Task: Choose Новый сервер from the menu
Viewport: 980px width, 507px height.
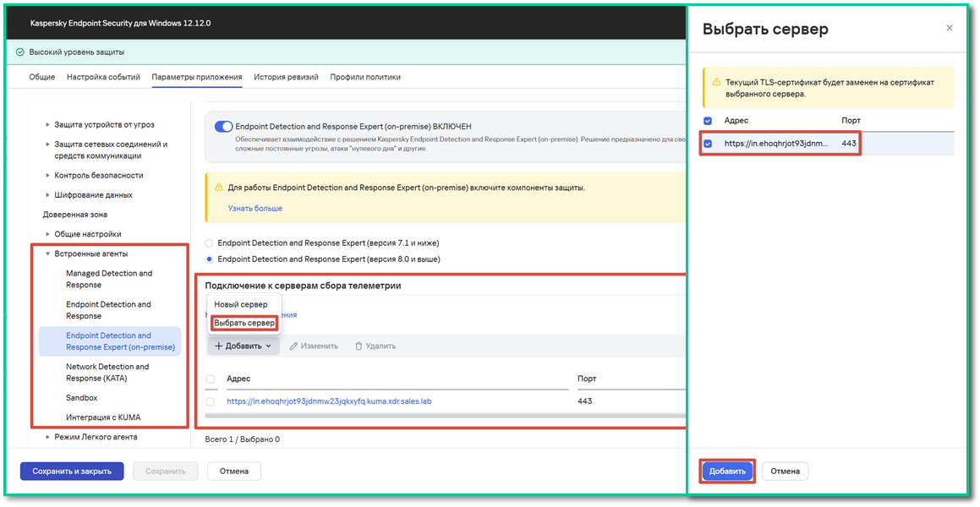Action: (241, 305)
